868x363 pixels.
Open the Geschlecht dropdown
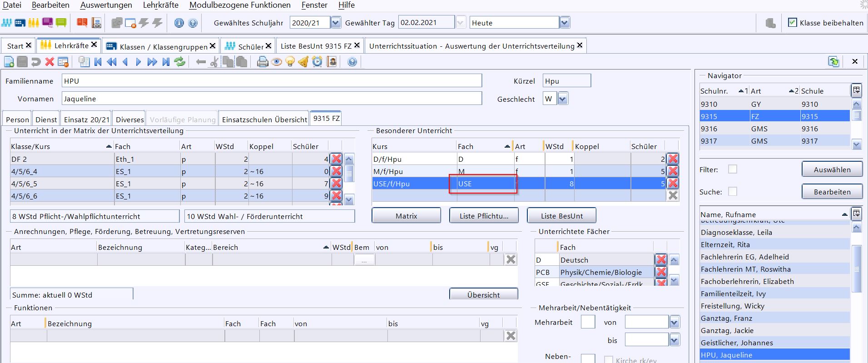point(563,99)
